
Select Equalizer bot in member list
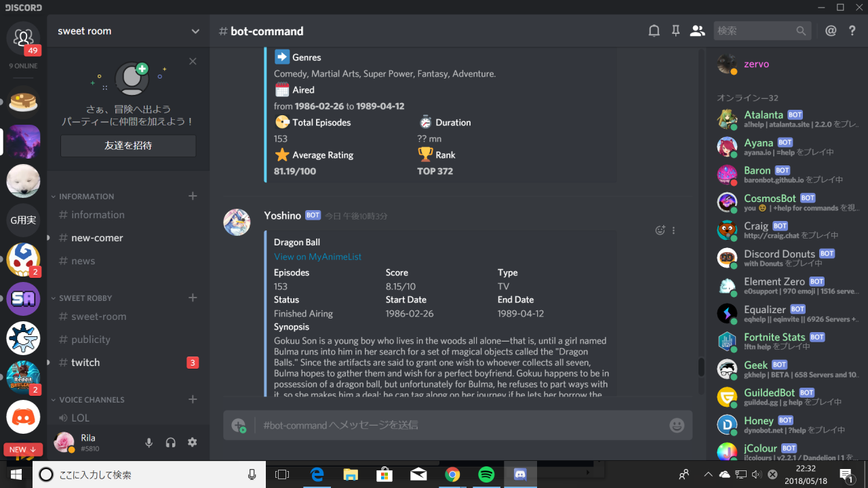coord(787,314)
